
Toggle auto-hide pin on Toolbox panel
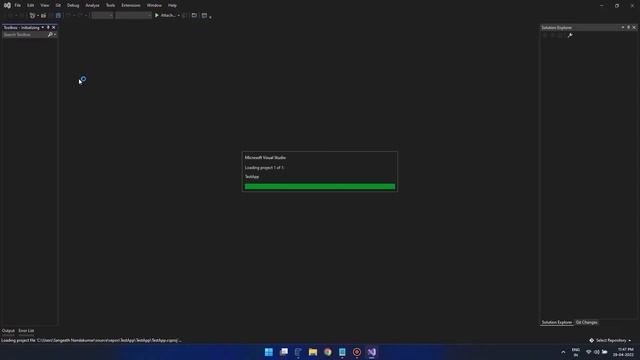[48, 27]
